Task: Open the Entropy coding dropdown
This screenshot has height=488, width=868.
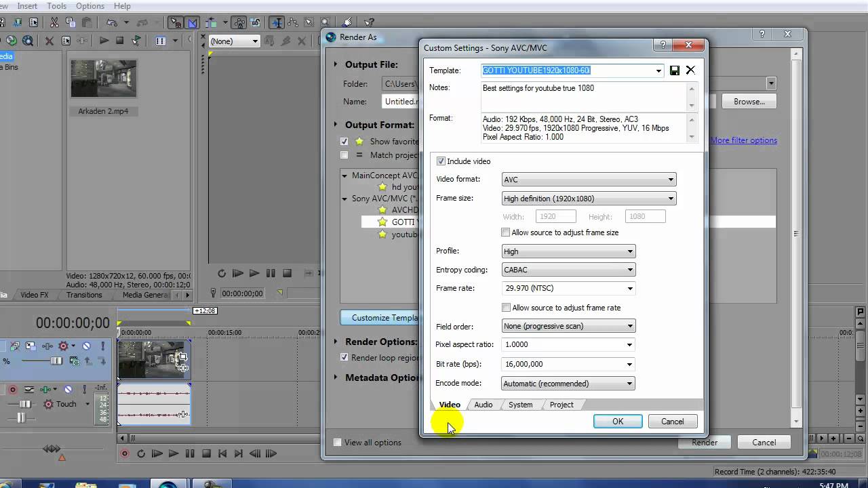Action: (568, 270)
